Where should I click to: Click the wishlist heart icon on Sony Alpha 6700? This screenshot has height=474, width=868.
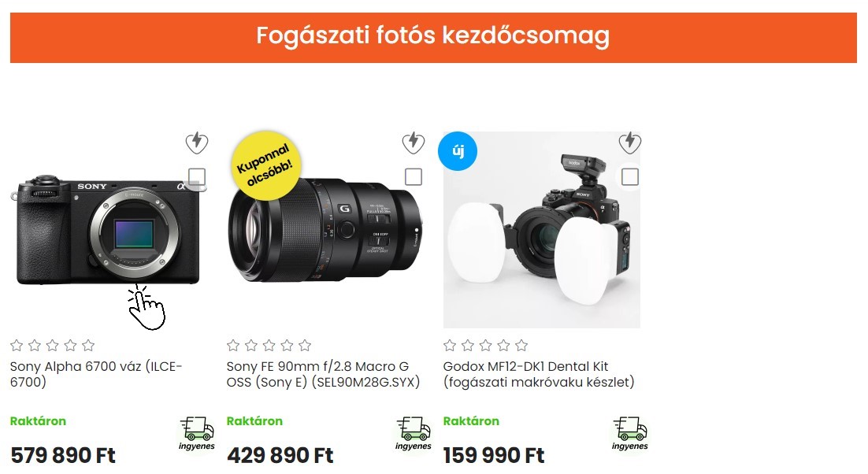tap(196, 143)
